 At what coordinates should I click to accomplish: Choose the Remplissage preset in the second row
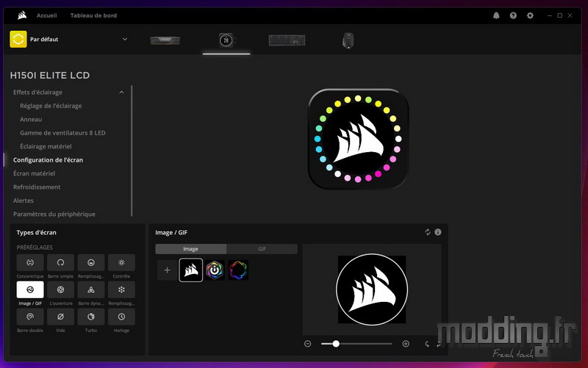[x=121, y=289]
